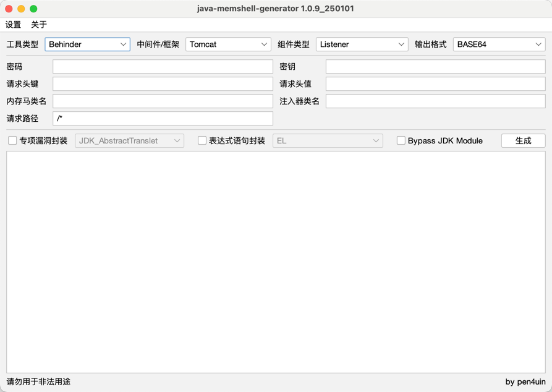Click the 生成 button

pos(523,141)
